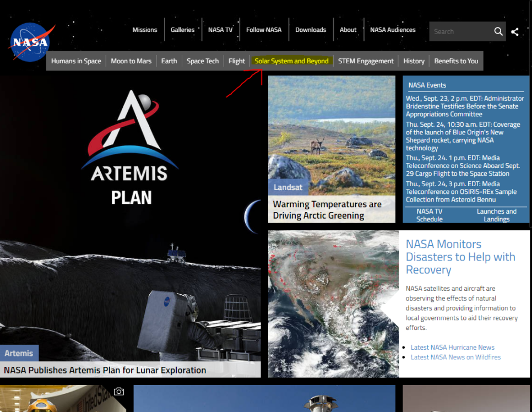The height and width of the screenshot is (412, 532).
Task: Select the Earth topic
Action: tap(169, 61)
